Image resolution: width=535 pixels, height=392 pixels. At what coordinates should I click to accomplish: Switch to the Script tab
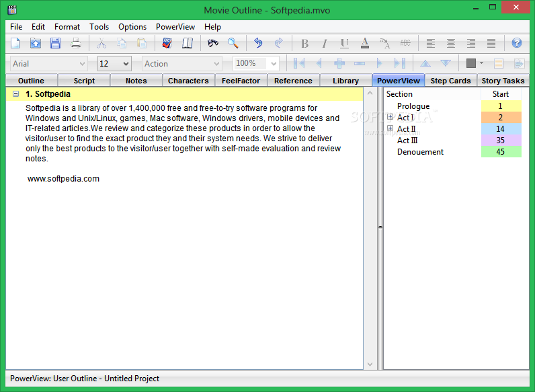84,81
